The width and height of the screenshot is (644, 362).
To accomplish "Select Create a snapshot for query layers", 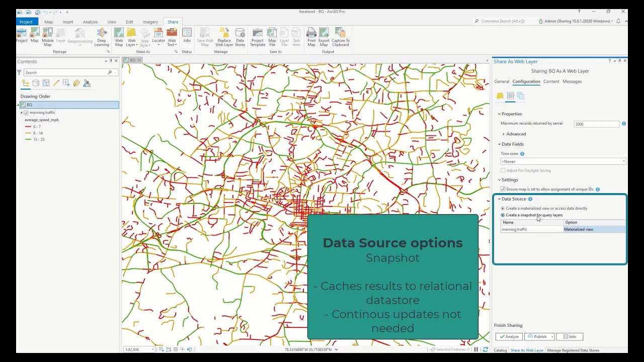I will (503, 215).
